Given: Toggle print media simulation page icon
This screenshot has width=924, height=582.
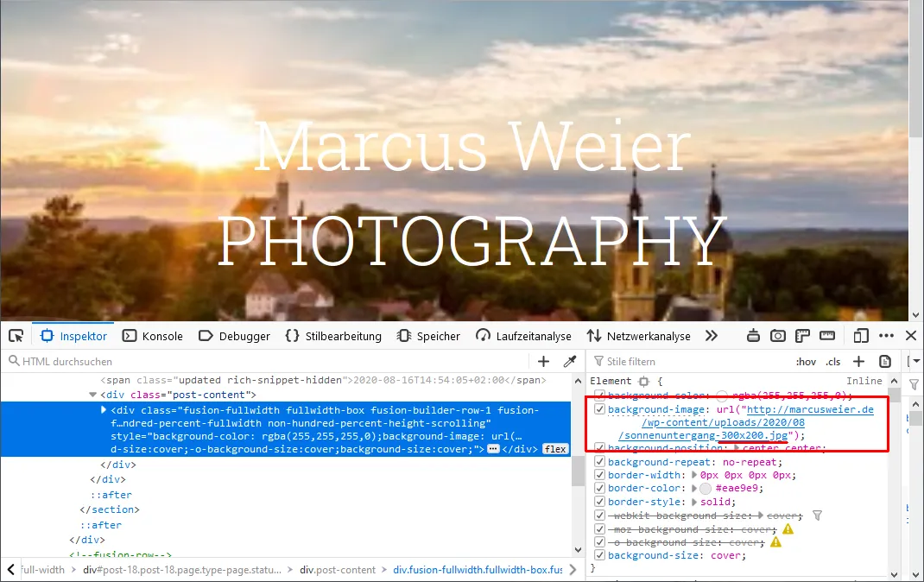Looking at the screenshot, I should point(885,362).
